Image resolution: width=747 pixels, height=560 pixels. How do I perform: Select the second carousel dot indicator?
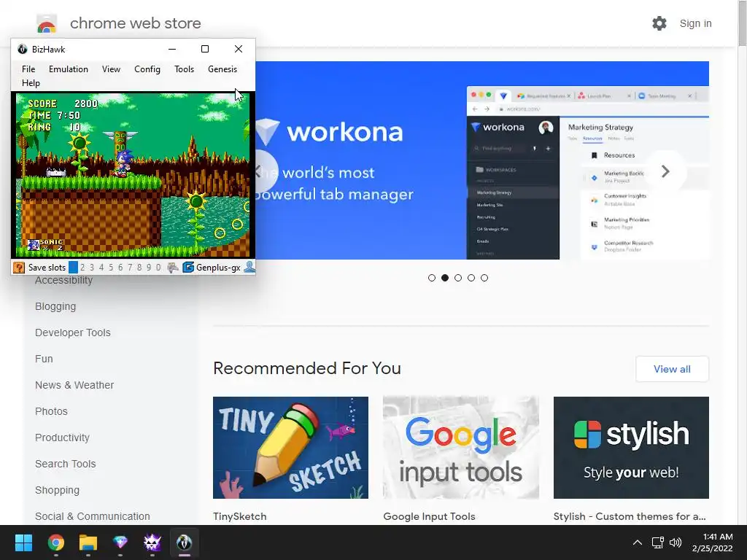(x=445, y=278)
